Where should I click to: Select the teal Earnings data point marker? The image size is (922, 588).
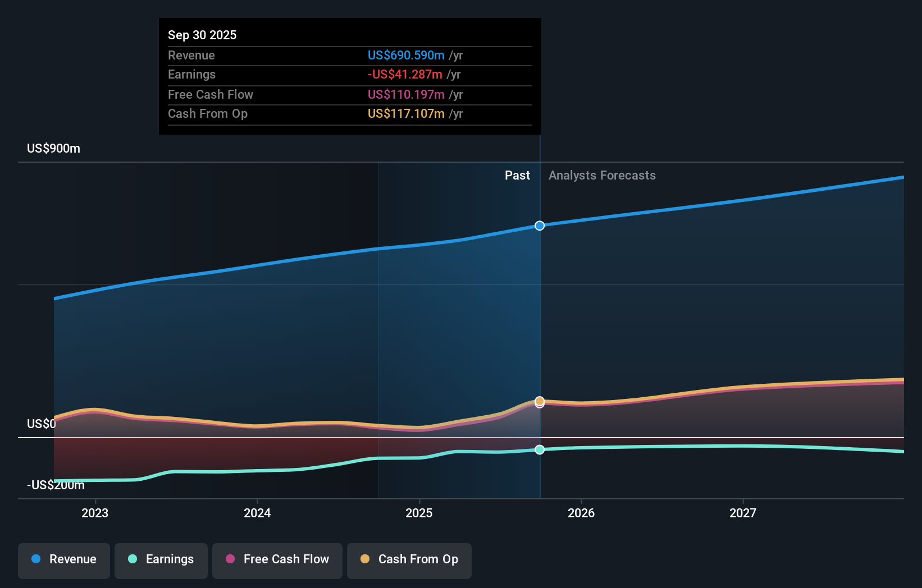[x=540, y=449]
